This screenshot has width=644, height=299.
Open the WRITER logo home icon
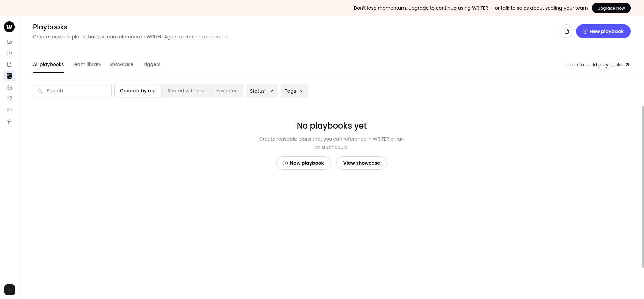(9, 27)
